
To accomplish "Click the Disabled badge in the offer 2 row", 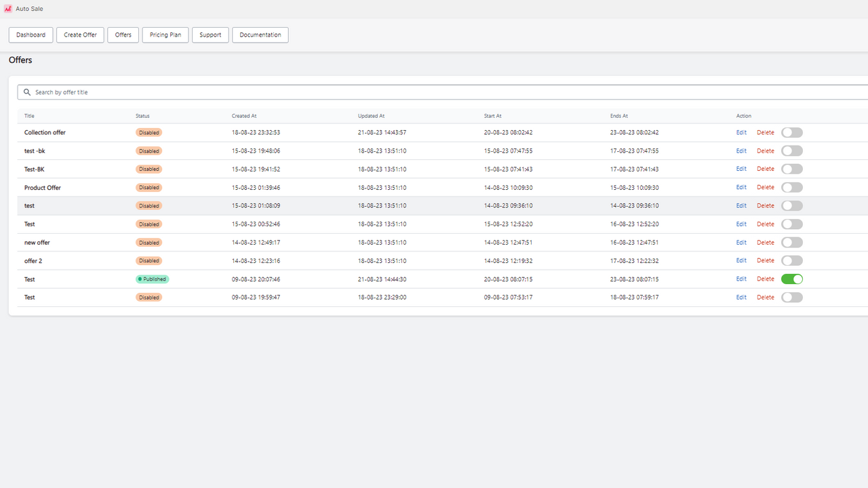I will tap(149, 261).
